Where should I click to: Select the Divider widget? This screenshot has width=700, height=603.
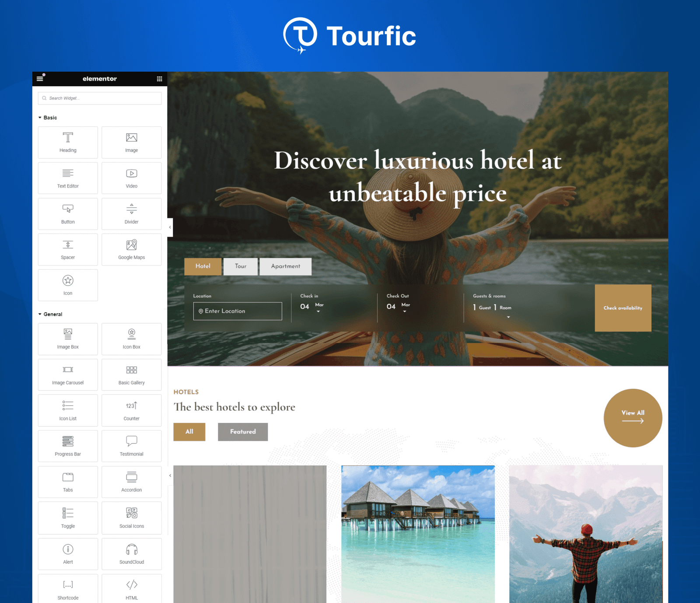(132, 214)
